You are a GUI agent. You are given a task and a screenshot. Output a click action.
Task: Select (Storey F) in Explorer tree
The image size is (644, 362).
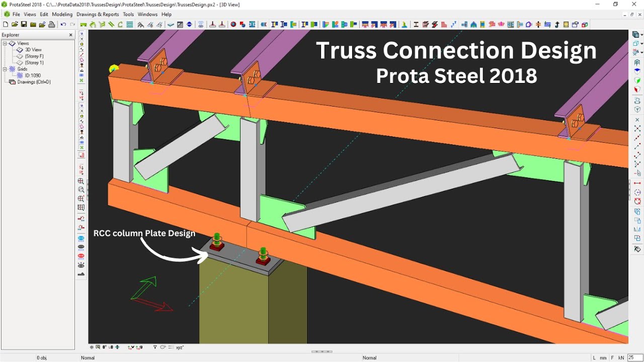34,56
